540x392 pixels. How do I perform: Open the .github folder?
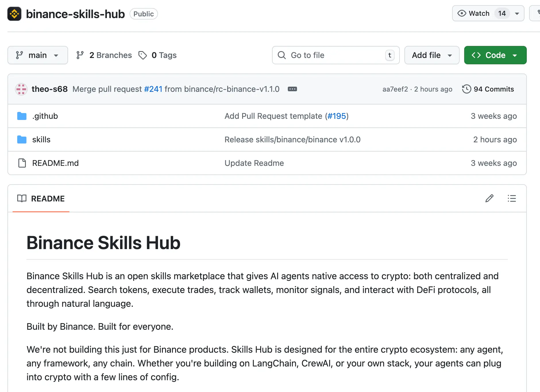[x=45, y=116]
